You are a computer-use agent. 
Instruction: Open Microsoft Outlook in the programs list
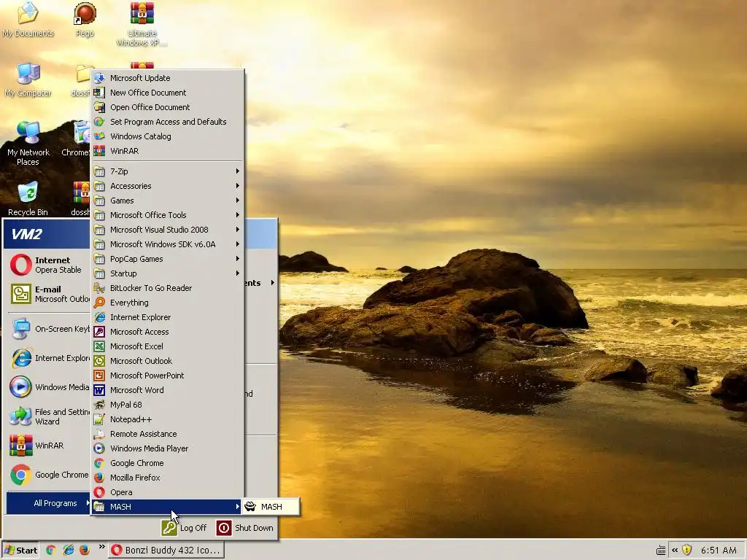(168, 361)
